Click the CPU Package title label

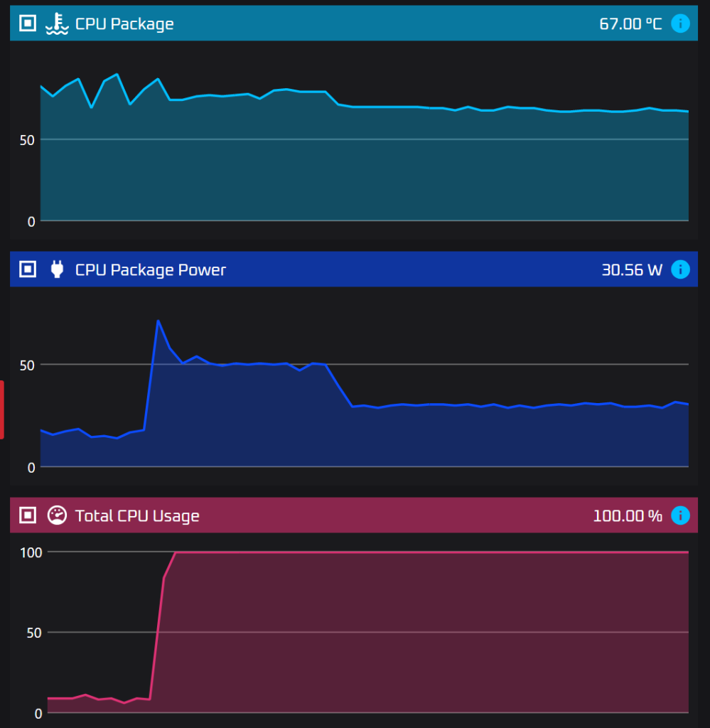coord(124,24)
